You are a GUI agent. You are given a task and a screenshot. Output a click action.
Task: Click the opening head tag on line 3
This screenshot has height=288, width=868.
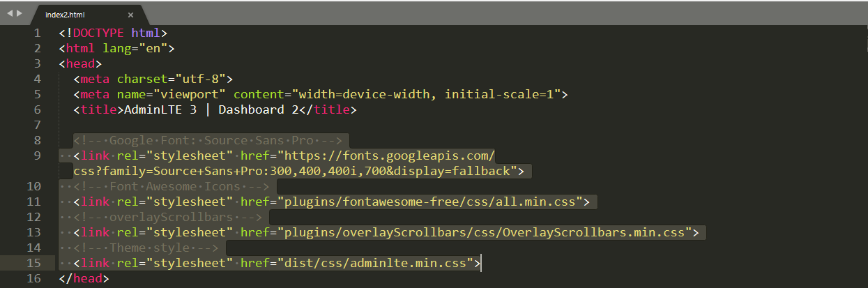coord(80,63)
